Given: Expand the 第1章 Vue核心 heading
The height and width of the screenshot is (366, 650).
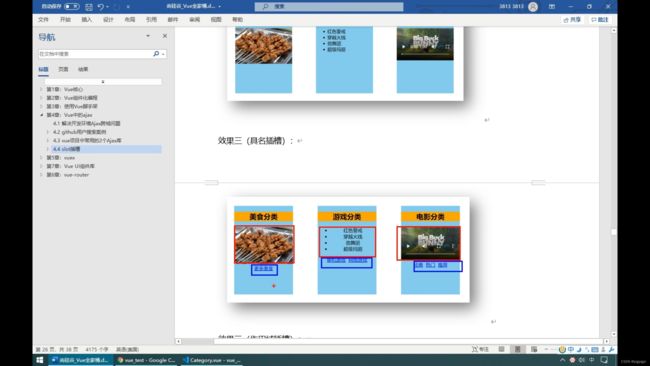Looking at the screenshot, I should pyautogui.click(x=41, y=89).
